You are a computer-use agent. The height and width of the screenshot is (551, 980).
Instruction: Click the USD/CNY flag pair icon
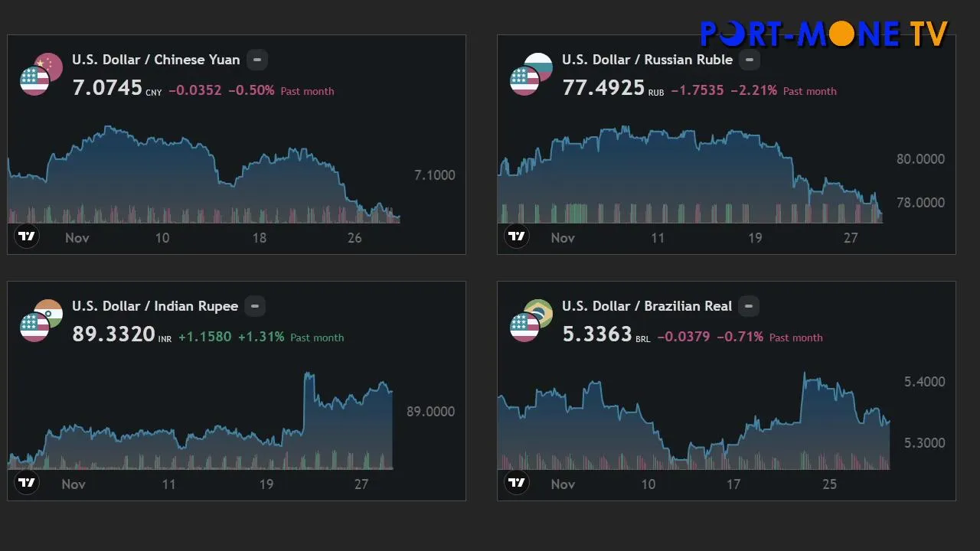coord(41,74)
